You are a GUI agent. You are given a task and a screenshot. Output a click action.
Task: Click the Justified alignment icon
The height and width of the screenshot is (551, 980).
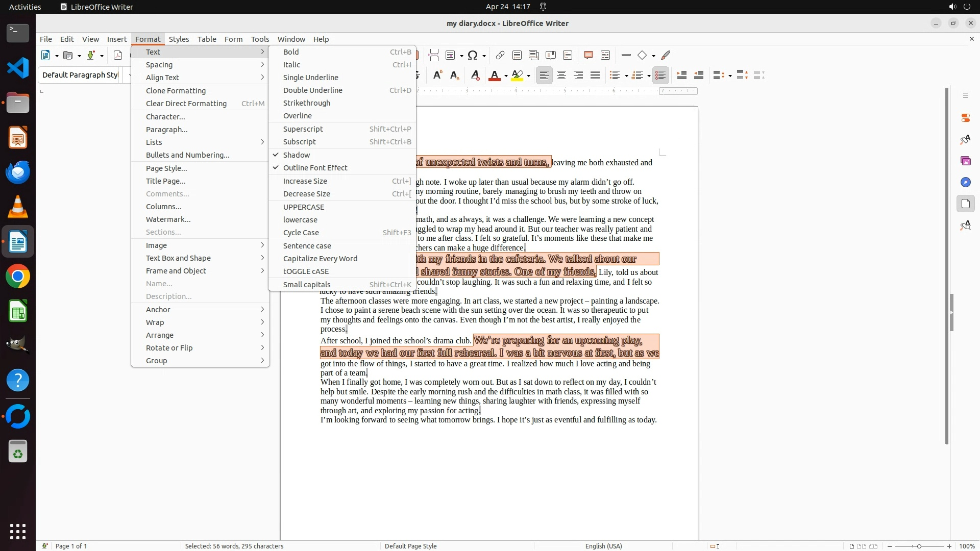(x=595, y=76)
